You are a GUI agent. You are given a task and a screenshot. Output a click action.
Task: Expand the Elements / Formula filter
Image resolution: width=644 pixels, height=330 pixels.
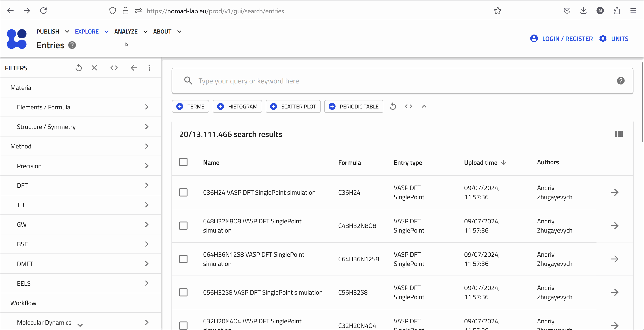[x=147, y=107]
